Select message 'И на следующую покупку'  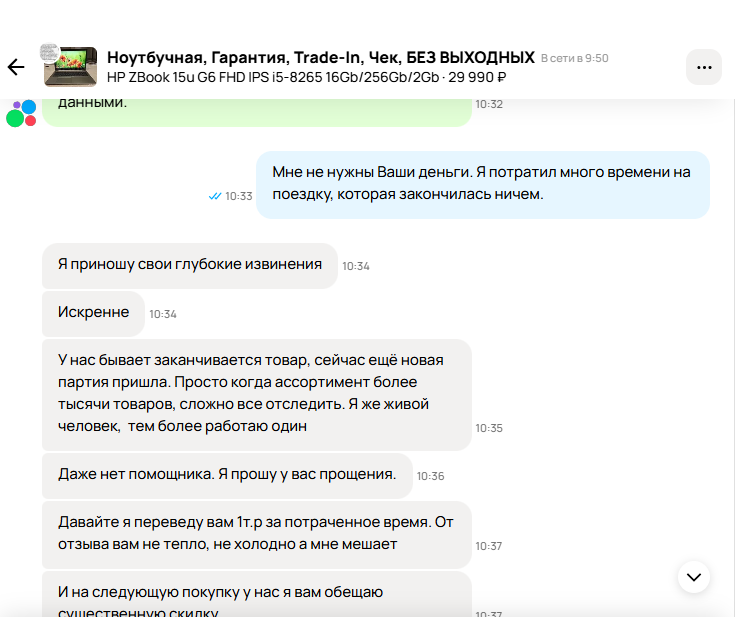click(x=256, y=597)
